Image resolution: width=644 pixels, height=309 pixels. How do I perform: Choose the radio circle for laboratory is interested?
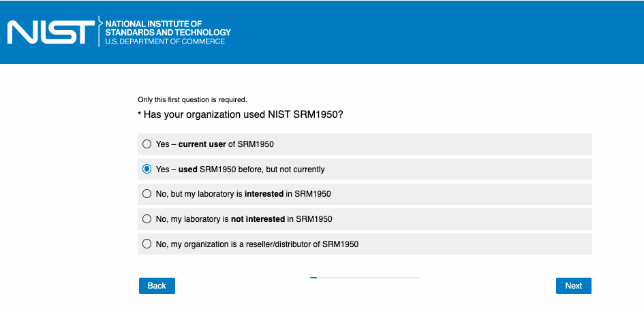pos(147,194)
